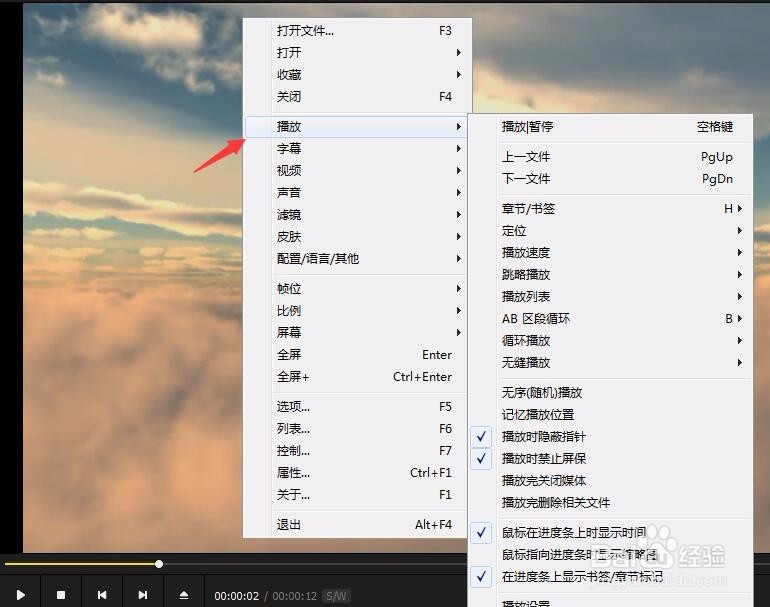Open 关于... about entry
The width and height of the screenshot is (770, 607).
coord(356,495)
